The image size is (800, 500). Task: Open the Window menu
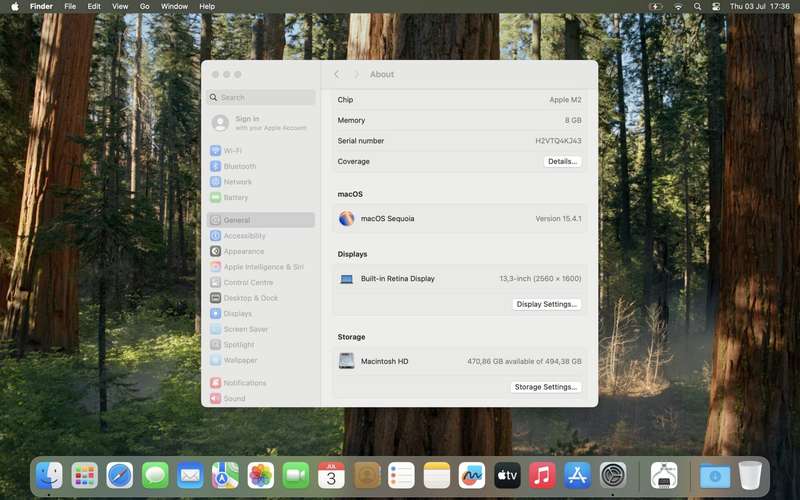pyautogui.click(x=174, y=7)
